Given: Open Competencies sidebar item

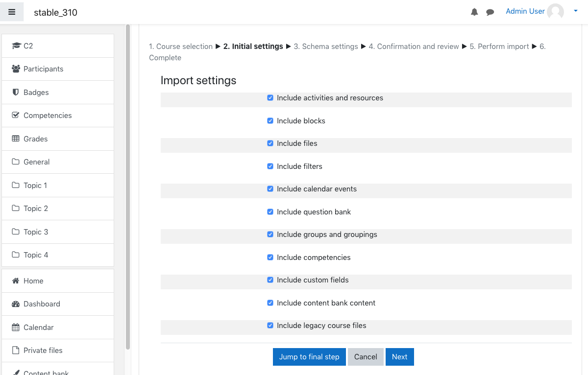Looking at the screenshot, I should coord(58,116).
